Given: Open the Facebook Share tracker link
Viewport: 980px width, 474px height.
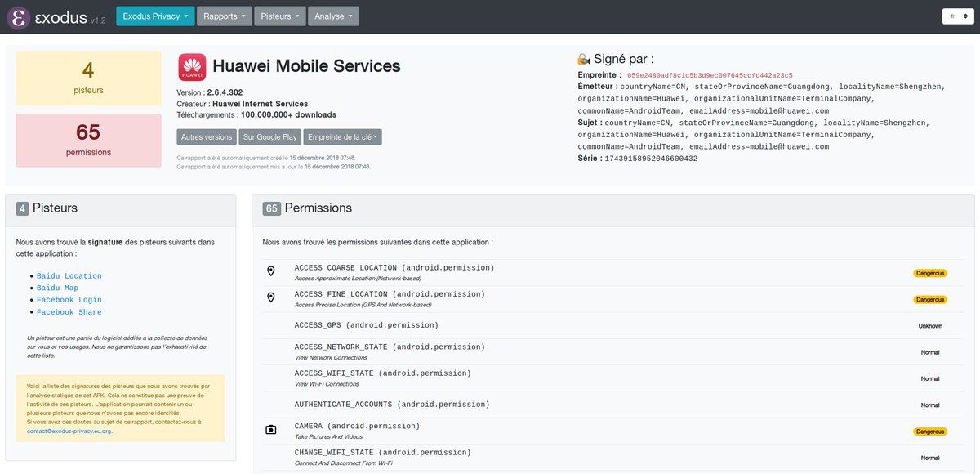Looking at the screenshot, I should (69, 313).
